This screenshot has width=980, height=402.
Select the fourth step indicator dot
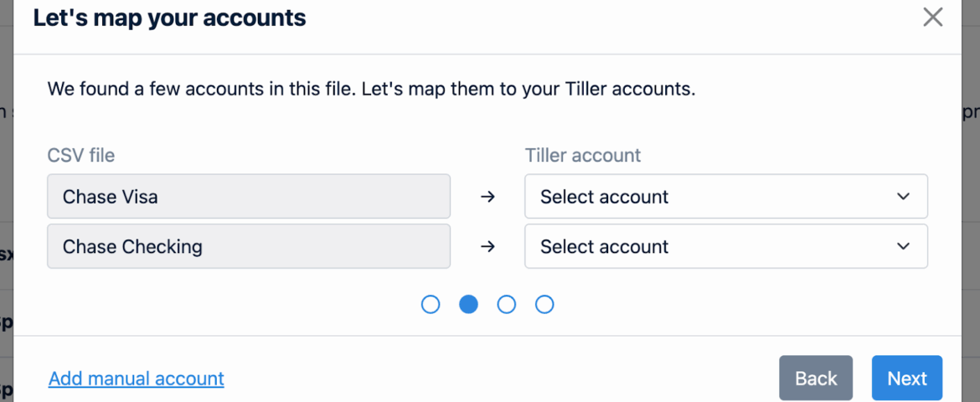[x=544, y=304]
